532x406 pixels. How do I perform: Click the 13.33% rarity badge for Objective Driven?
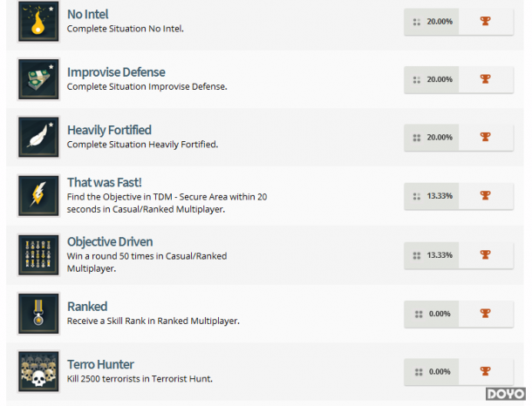[431, 255]
